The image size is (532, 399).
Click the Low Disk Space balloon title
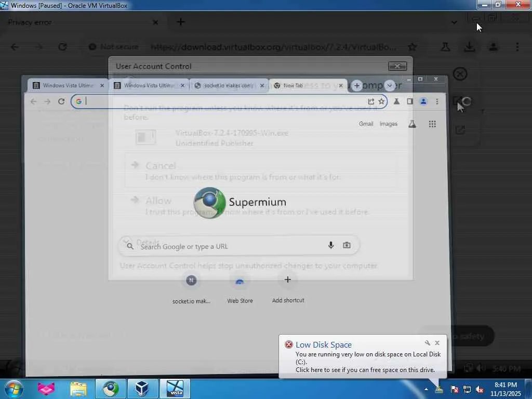(x=323, y=345)
